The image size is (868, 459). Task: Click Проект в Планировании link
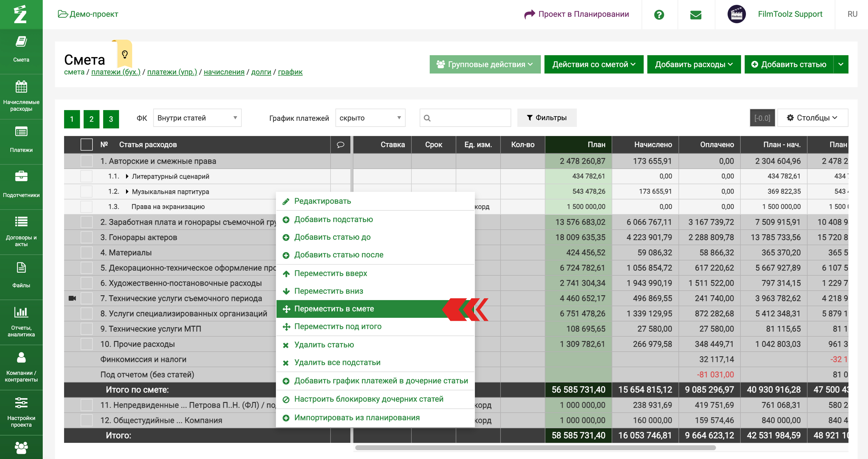[x=577, y=14]
